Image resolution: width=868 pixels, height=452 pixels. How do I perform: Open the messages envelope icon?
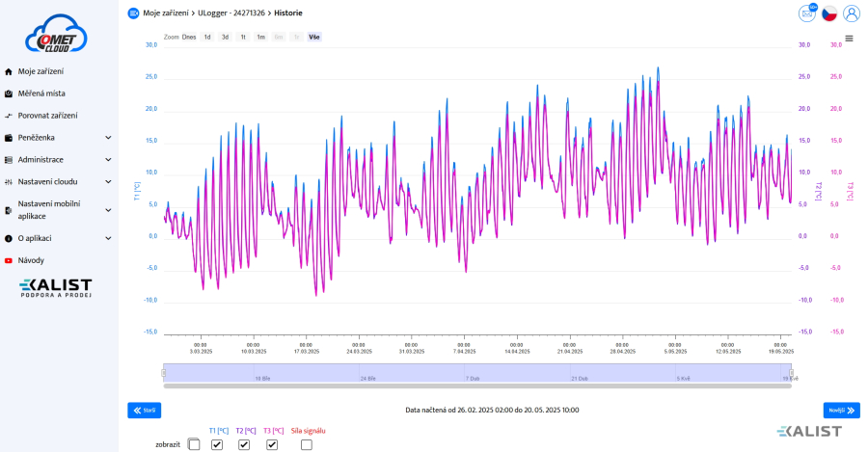pos(806,13)
